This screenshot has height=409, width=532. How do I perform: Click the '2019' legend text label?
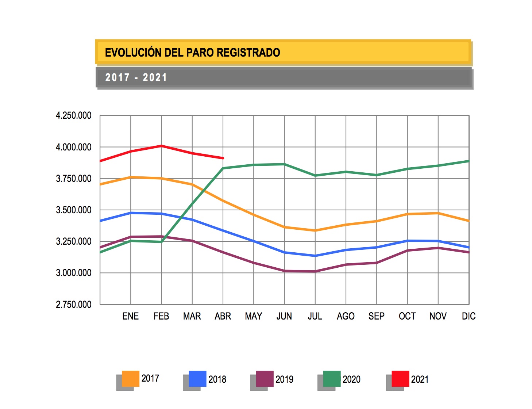tap(284, 379)
